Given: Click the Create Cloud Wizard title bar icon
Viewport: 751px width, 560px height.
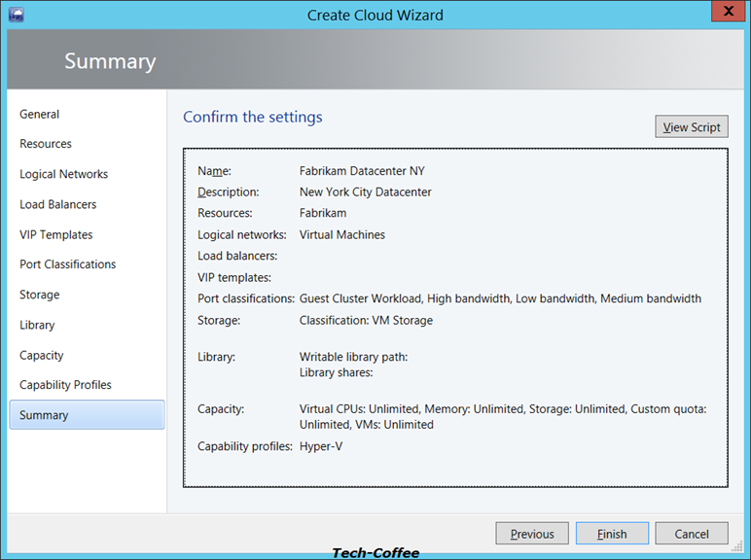Looking at the screenshot, I should pyautogui.click(x=17, y=15).
